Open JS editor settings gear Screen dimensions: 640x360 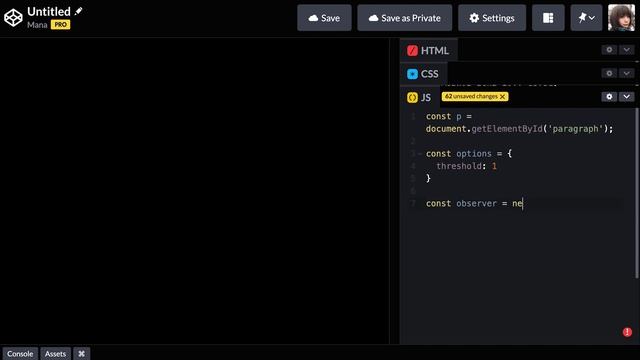(x=609, y=97)
